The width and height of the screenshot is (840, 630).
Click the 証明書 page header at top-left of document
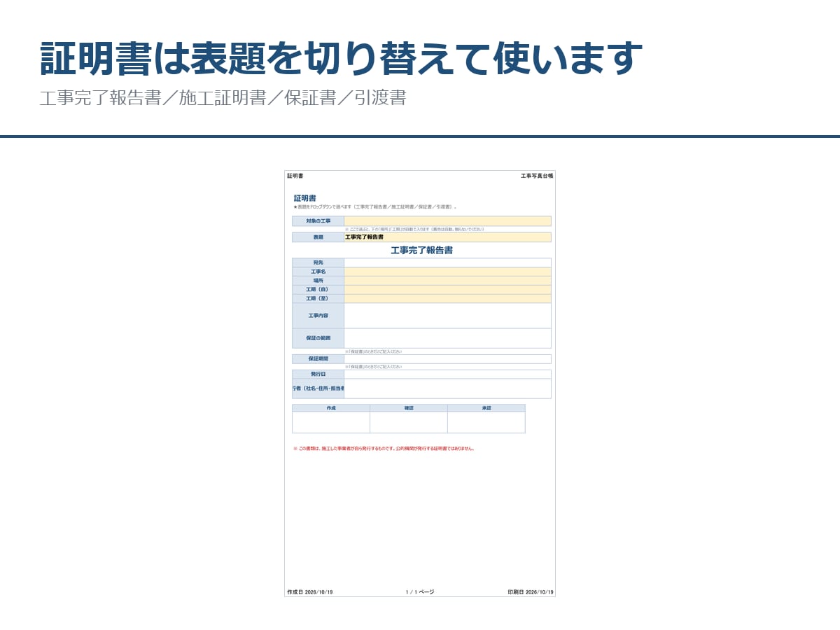tap(295, 176)
